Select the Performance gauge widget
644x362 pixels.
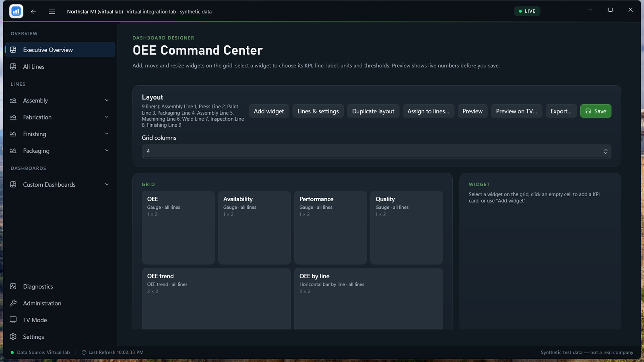click(330, 227)
